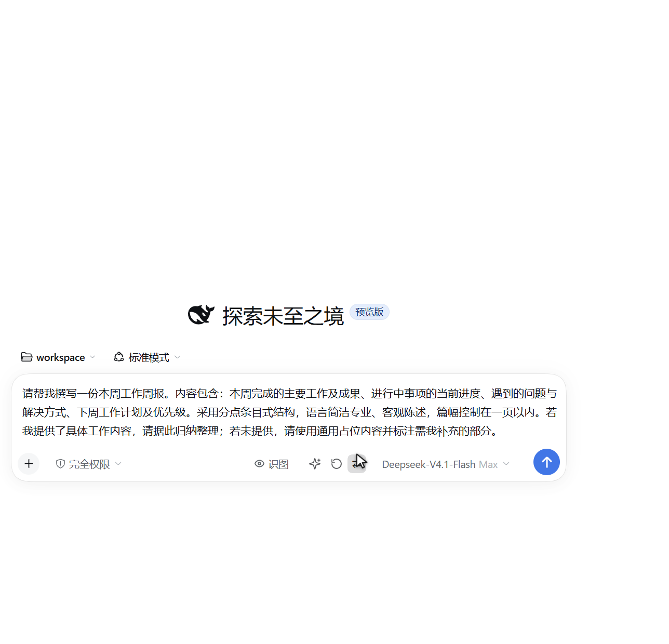Click the circular undo arrow icon
This screenshot has height=644, width=669.
(337, 464)
